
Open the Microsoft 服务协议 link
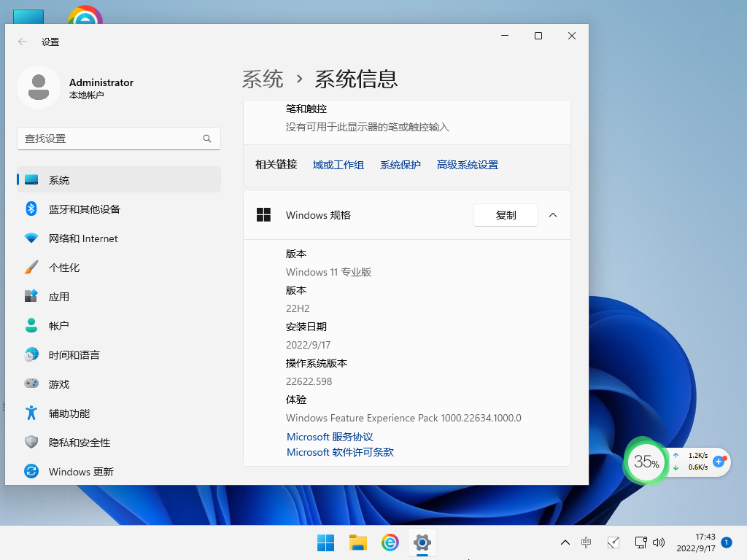(x=339, y=435)
